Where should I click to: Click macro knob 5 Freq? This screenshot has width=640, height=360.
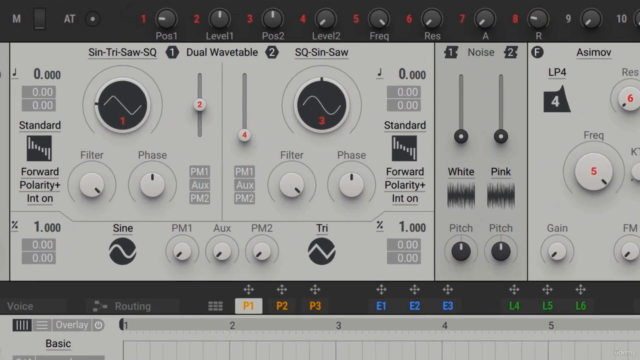click(379, 19)
